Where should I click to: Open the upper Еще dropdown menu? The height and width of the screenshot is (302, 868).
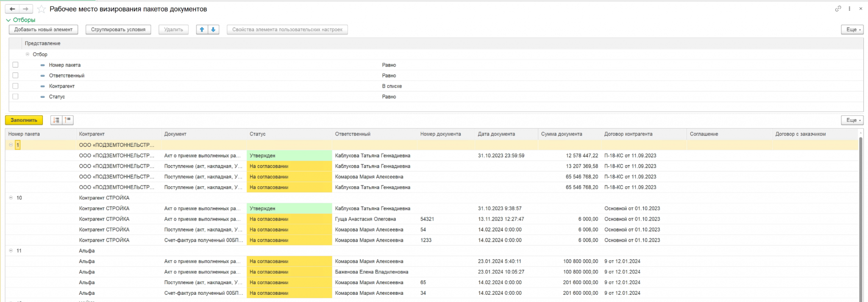pyautogui.click(x=852, y=30)
